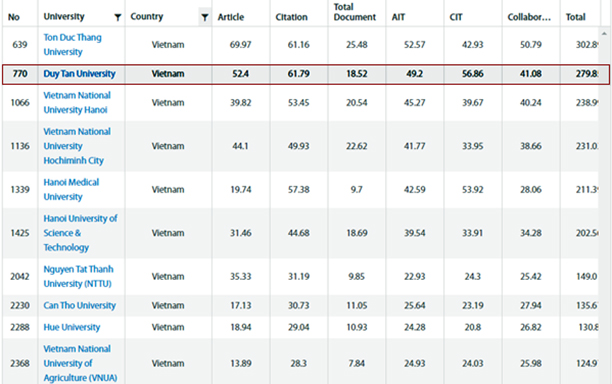Sort by the Citation column header
The height and width of the screenshot is (384, 612).
click(x=291, y=17)
